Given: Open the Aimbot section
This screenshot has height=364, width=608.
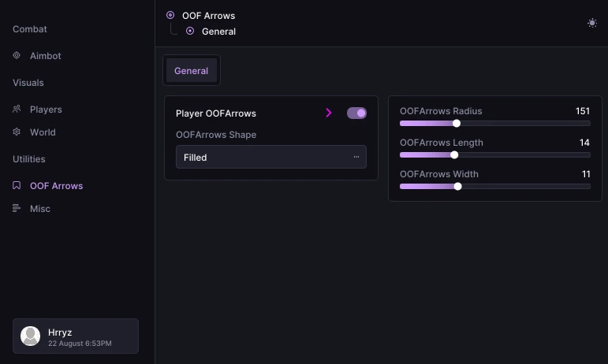Looking at the screenshot, I should 46,56.
